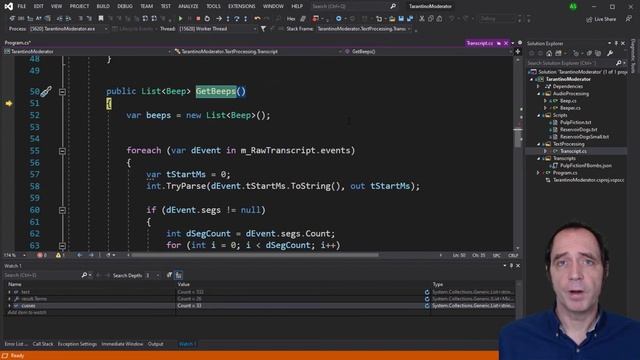Click the Restart debugging icon
Viewport: 640px width, 360px height.
(207, 19)
